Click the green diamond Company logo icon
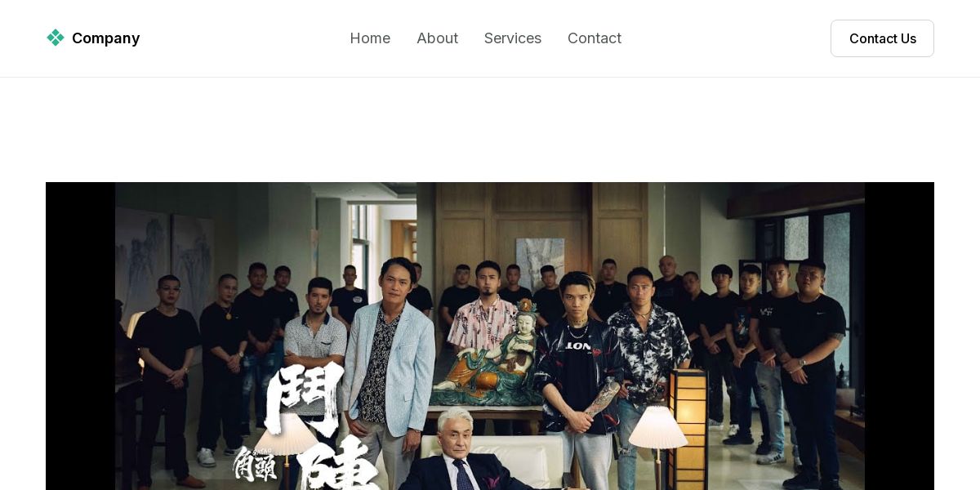Viewport: 980px width, 490px height. tap(56, 38)
